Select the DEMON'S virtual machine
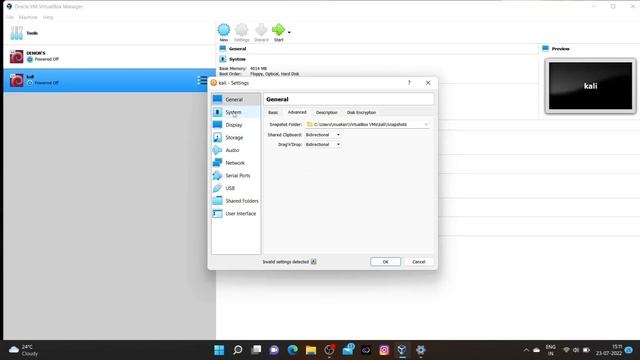Screen dimensions: 640x360 (x=109, y=56)
